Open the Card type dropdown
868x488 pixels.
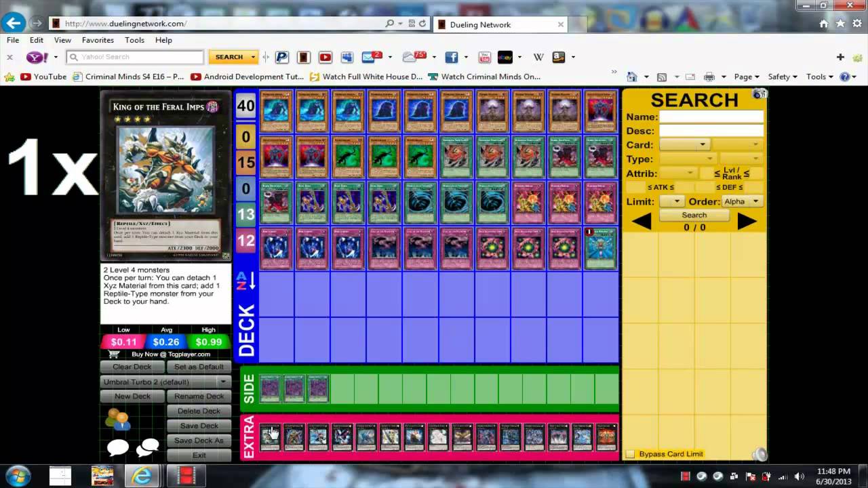[x=684, y=144]
